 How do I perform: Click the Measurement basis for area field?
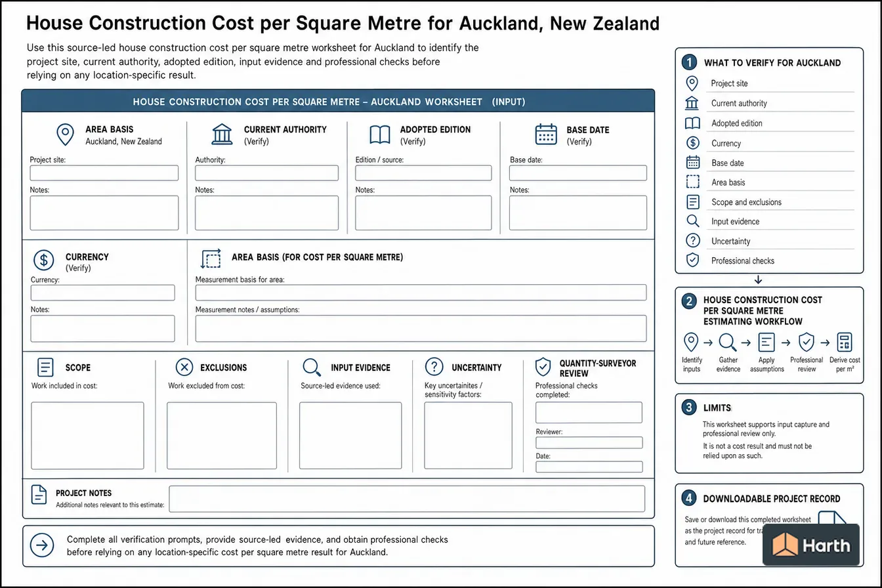tap(421, 293)
